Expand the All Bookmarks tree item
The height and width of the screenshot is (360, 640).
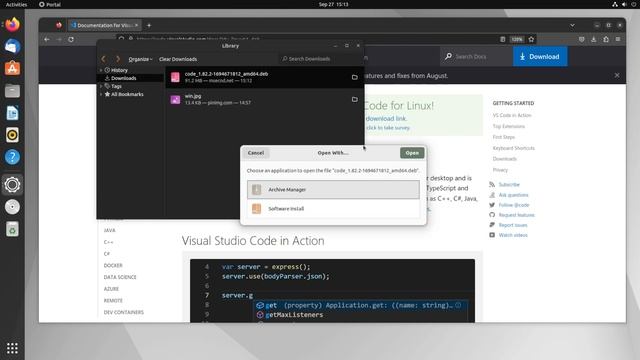101,94
